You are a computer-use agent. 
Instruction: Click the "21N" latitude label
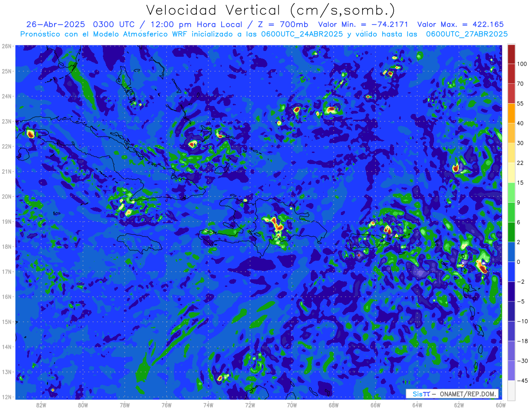[7, 172]
